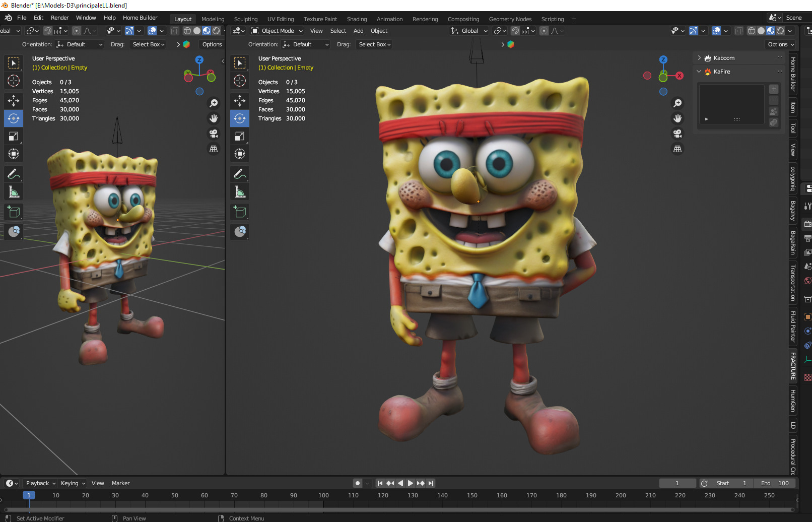Switch to the Geometry Nodes workspace tab
This screenshot has height=522, width=812.
(510, 19)
